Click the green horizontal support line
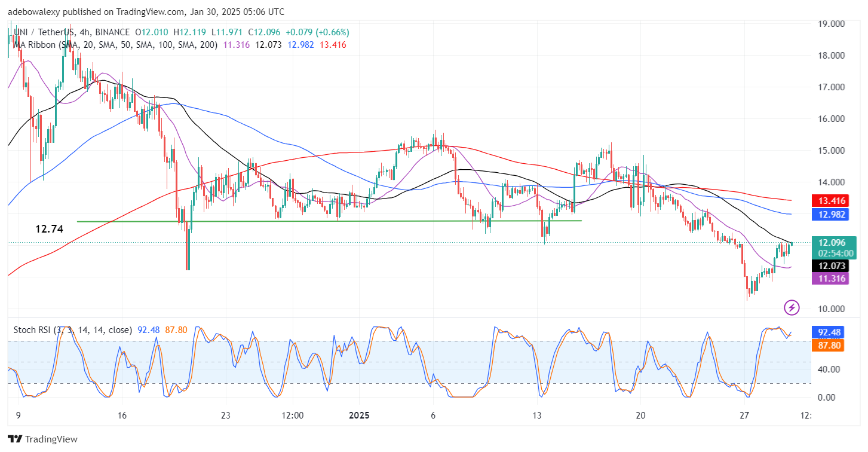868x452 pixels. click(x=329, y=221)
